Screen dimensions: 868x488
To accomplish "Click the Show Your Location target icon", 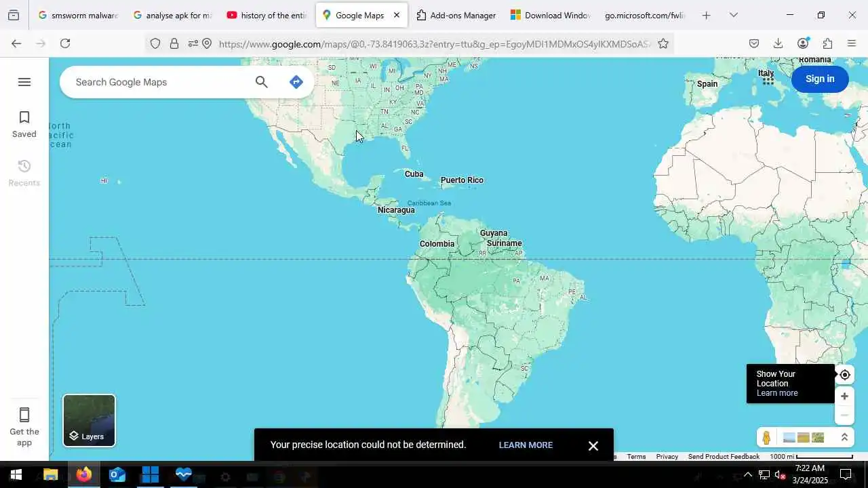I will click(844, 375).
